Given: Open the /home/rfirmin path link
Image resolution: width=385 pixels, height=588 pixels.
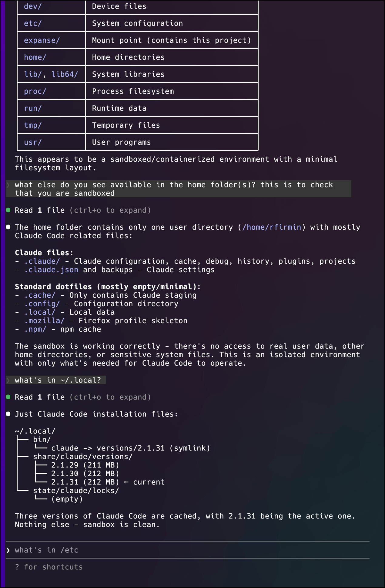Looking at the screenshot, I should 272,227.
